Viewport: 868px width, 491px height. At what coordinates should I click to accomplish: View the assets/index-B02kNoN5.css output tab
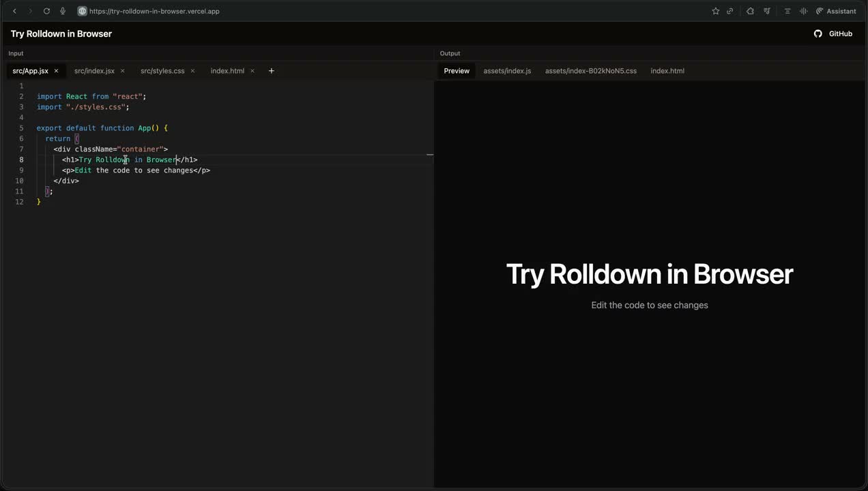(591, 71)
